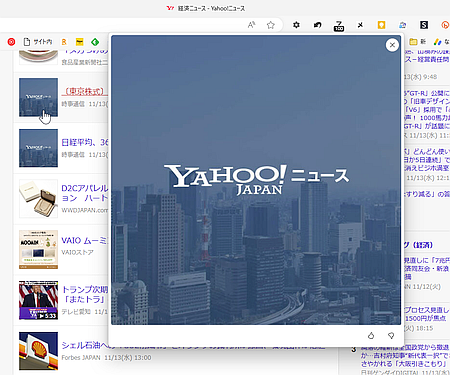Viewport: 450px width, 375px height.
Task: Open the yellow lightbulb extension icon
Action: [381, 25]
